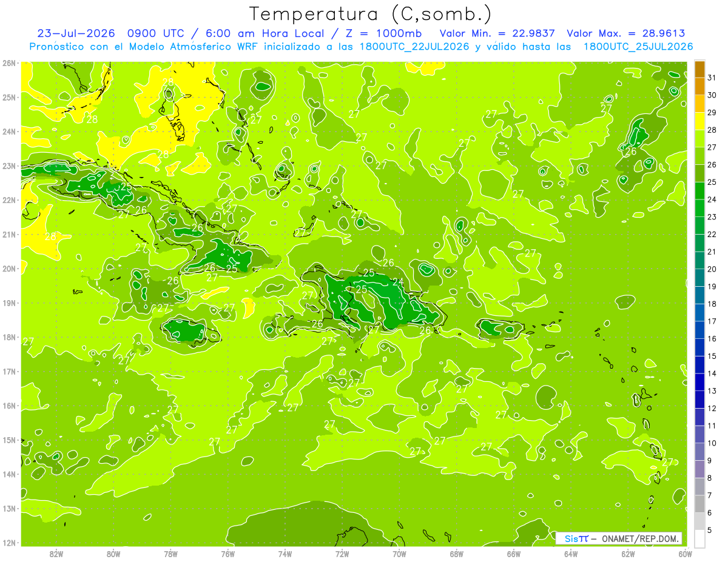This screenshot has height=562, width=728.
Task: Pick the purple swatch between 9 and 10
Action: (699, 451)
